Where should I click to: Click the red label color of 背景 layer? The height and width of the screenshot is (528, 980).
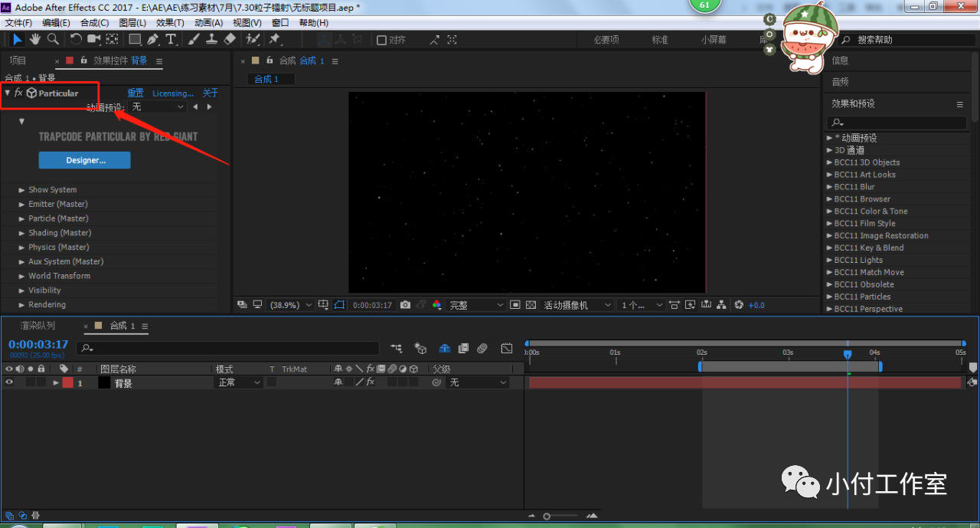coord(67,382)
